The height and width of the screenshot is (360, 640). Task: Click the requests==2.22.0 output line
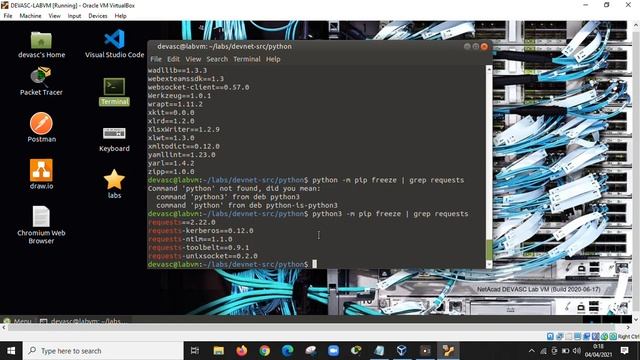pyautogui.click(x=182, y=222)
